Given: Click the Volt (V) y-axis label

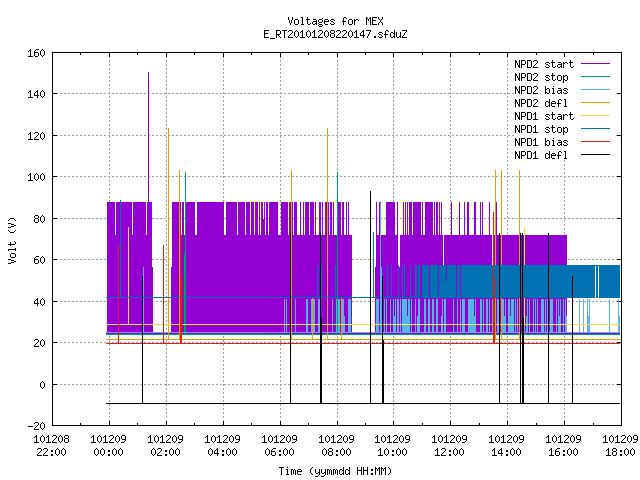Looking at the screenshot, I should click(12, 240).
